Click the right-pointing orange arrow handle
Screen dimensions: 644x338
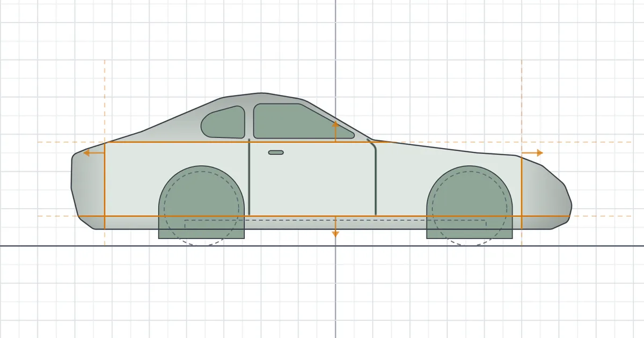click(532, 153)
